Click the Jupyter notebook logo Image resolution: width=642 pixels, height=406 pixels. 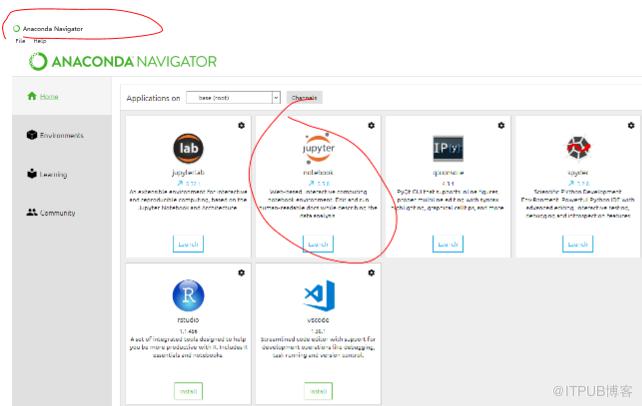pos(319,148)
